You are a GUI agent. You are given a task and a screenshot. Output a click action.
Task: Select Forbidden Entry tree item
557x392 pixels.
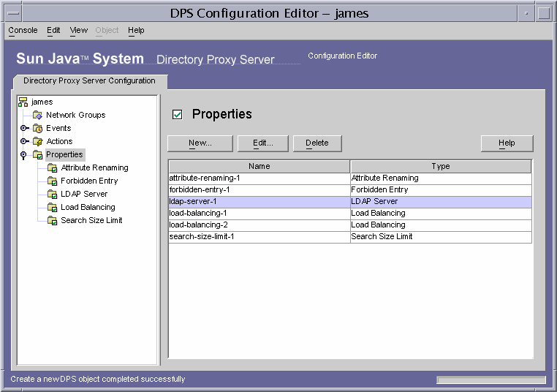coord(89,181)
